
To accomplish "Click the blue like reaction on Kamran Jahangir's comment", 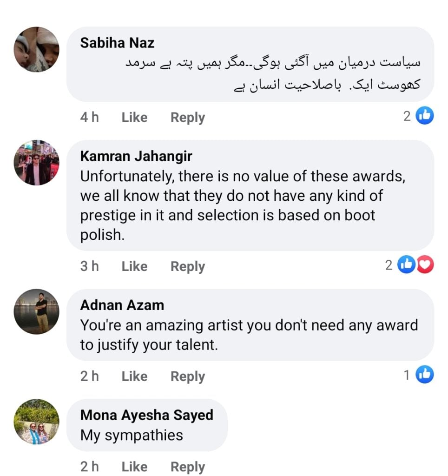I will tap(407, 265).
